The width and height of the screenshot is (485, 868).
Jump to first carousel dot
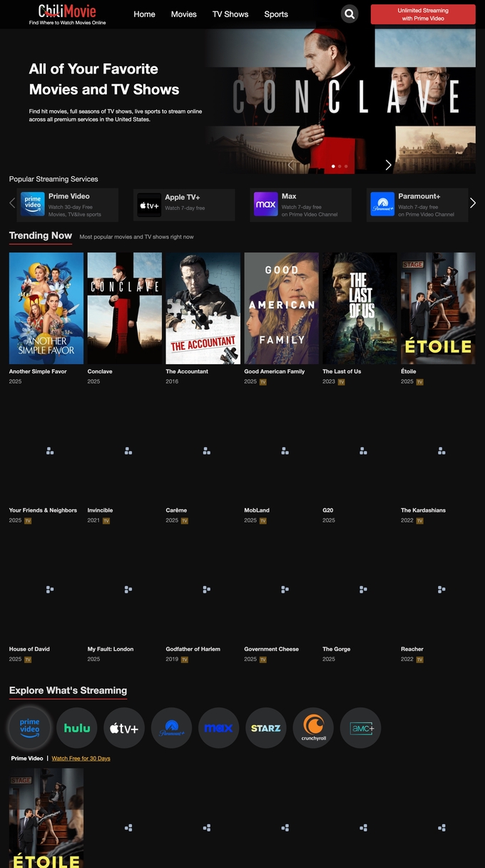click(x=333, y=166)
